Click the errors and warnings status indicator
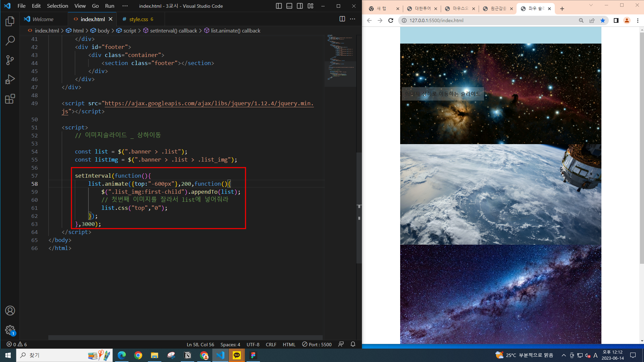This screenshot has height=362, width=644. [17, 345]
